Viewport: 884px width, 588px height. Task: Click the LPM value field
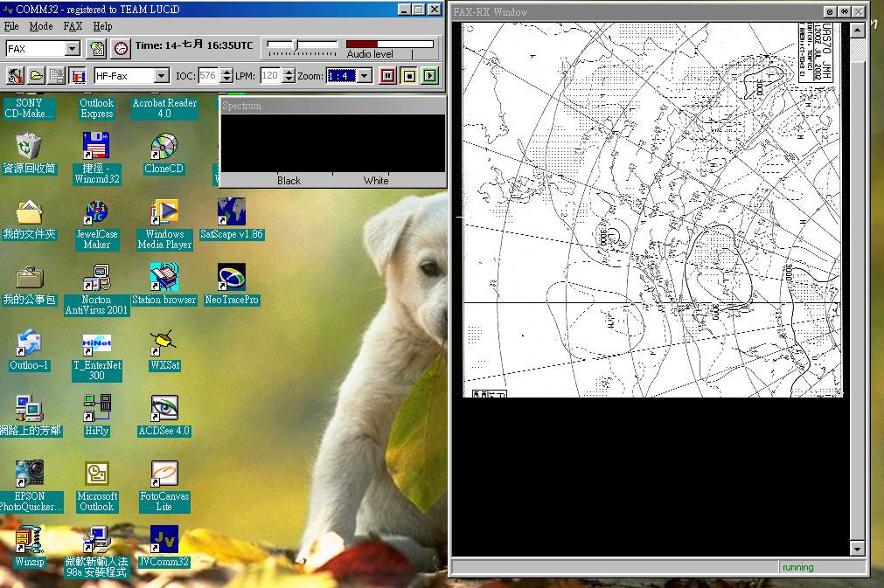tap(270, 75)
